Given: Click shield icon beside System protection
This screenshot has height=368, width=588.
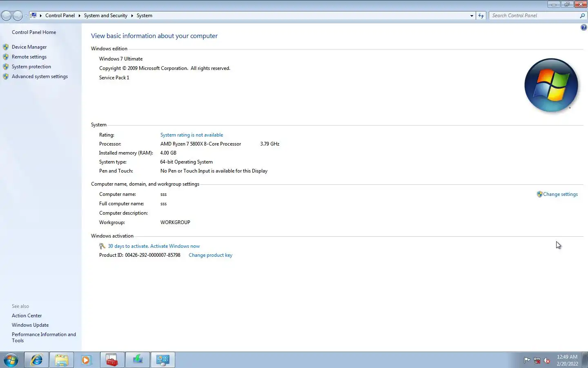Looking at the screenshot, I should (x=6, y=67).
